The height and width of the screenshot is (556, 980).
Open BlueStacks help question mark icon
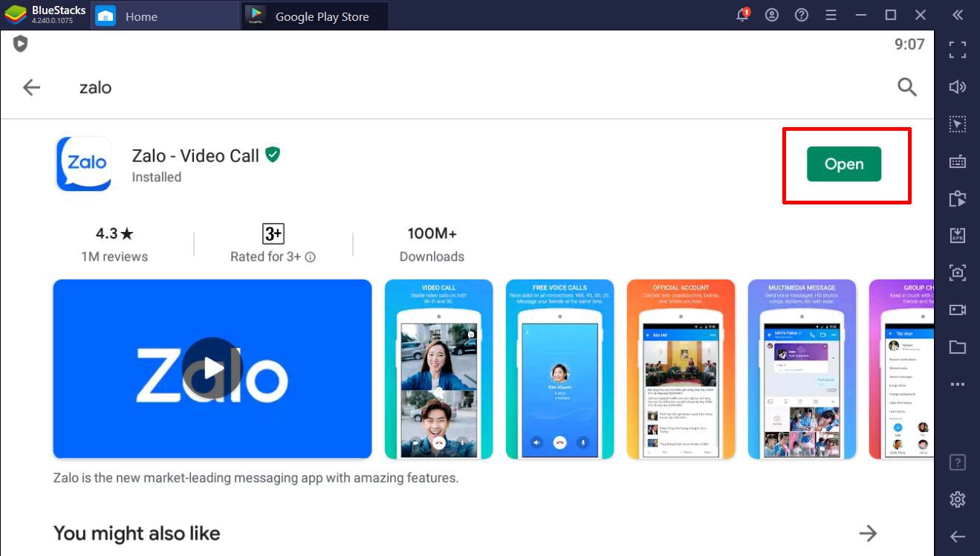802,15
